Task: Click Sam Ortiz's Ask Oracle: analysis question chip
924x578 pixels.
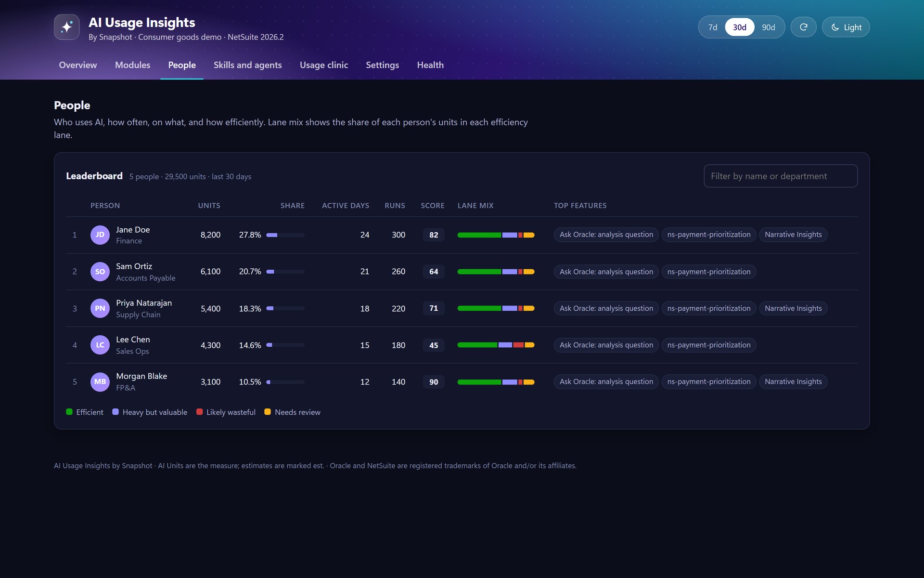Action: click(x=606, y=272)
